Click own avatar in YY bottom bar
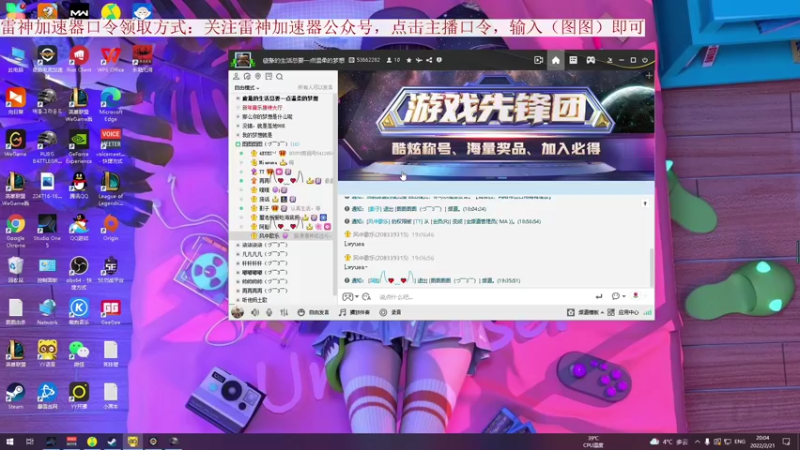 237,312
